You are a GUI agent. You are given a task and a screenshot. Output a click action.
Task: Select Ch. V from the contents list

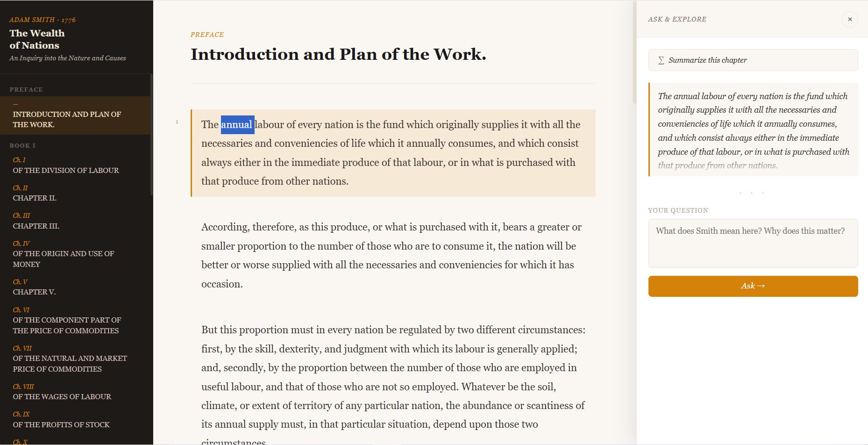point(34,287)
